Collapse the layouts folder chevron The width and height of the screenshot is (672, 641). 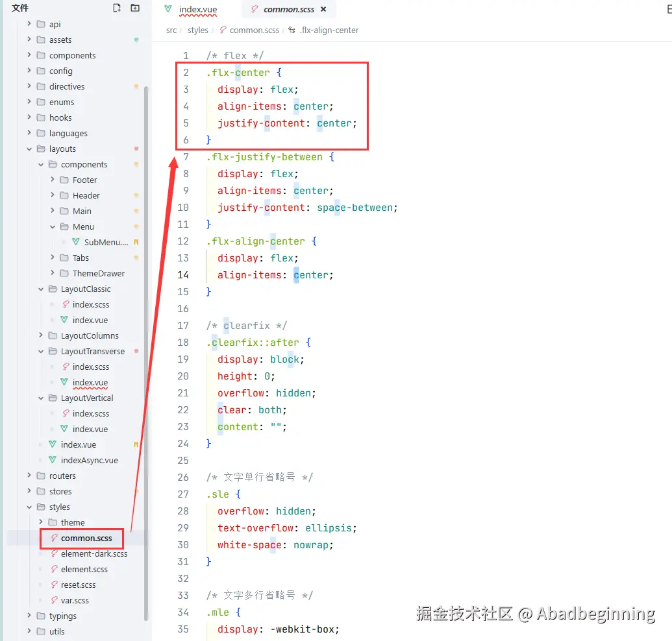coord(29,149)
